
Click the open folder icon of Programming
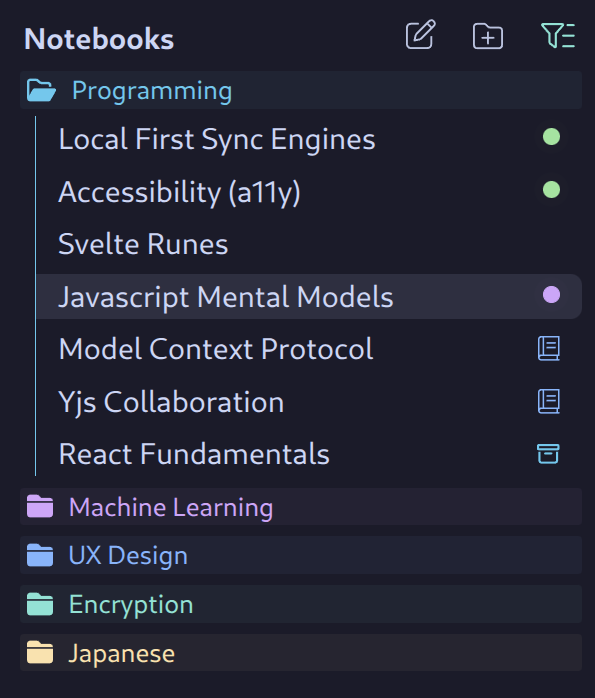point(41,90)
